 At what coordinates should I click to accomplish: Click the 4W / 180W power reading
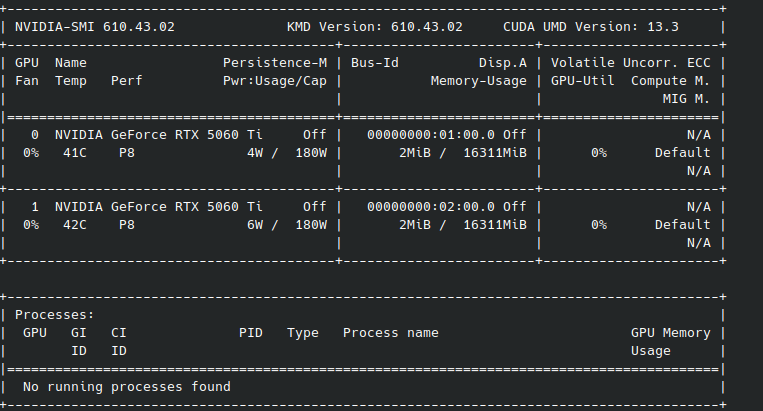coord(287,153)
